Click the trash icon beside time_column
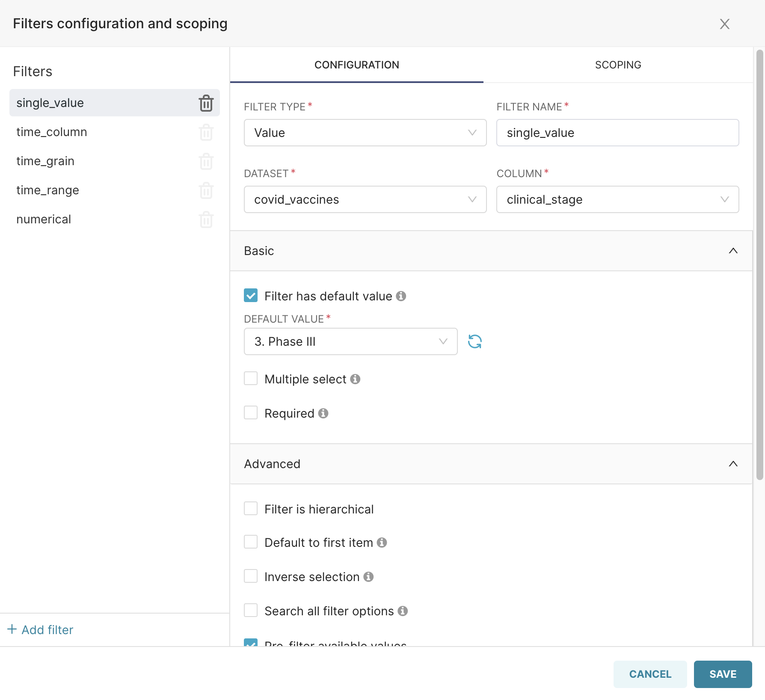This screenshot has height=700, width=765. 206,132
